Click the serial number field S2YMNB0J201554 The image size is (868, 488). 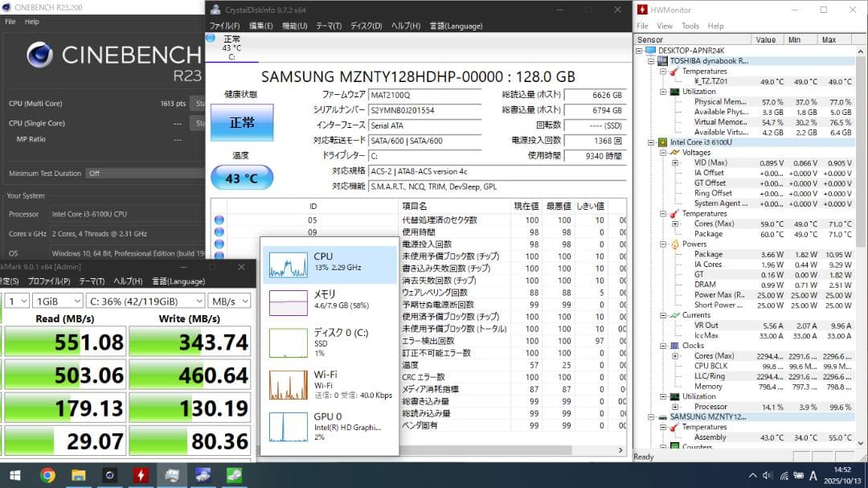[x=424, y=110]
